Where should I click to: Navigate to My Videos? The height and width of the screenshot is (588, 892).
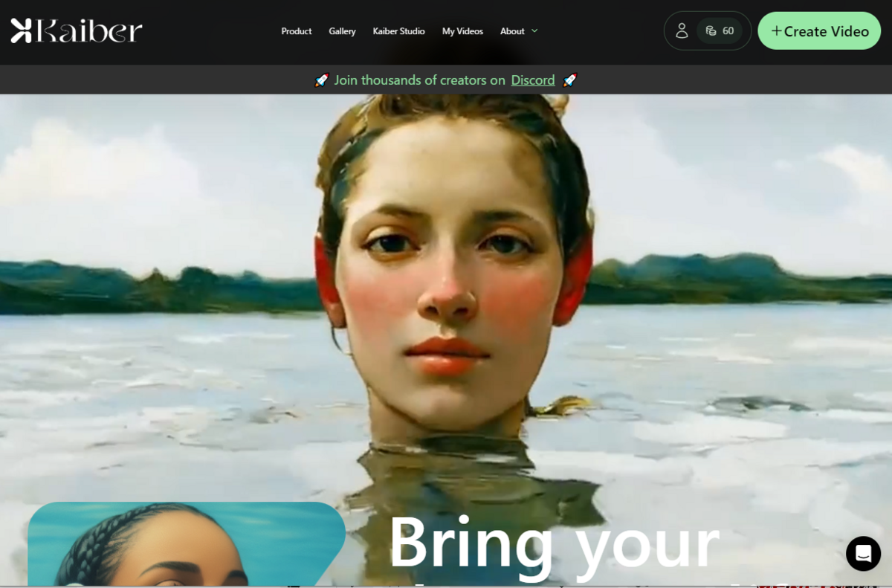click(462, 31)
